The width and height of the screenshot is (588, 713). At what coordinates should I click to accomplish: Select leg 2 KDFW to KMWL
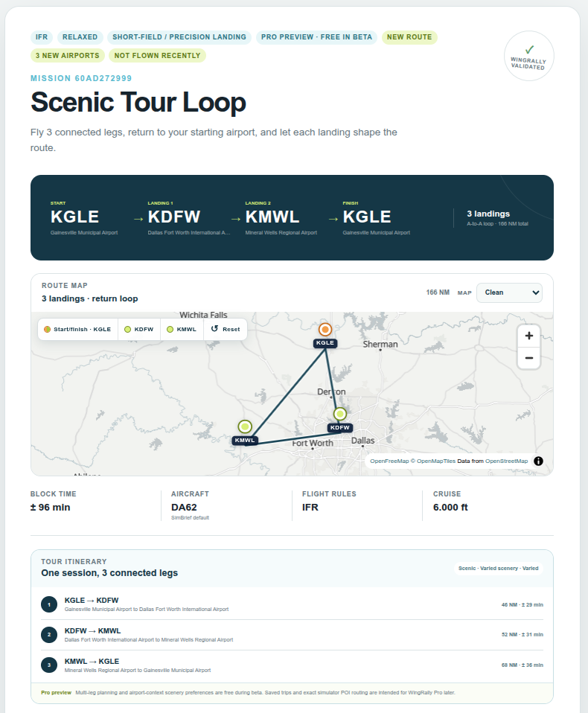click(x=292, y=635)
